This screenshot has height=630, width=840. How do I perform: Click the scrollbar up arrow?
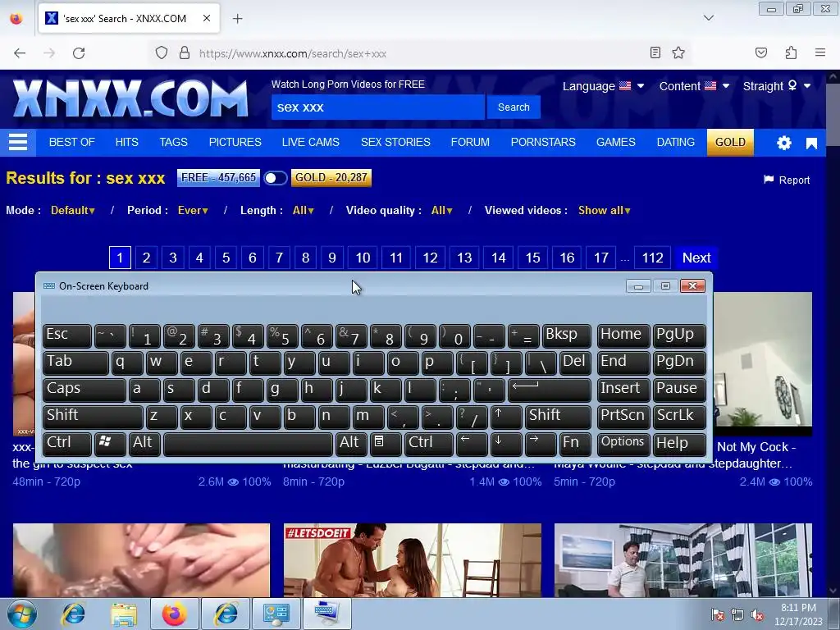[833, 76]
